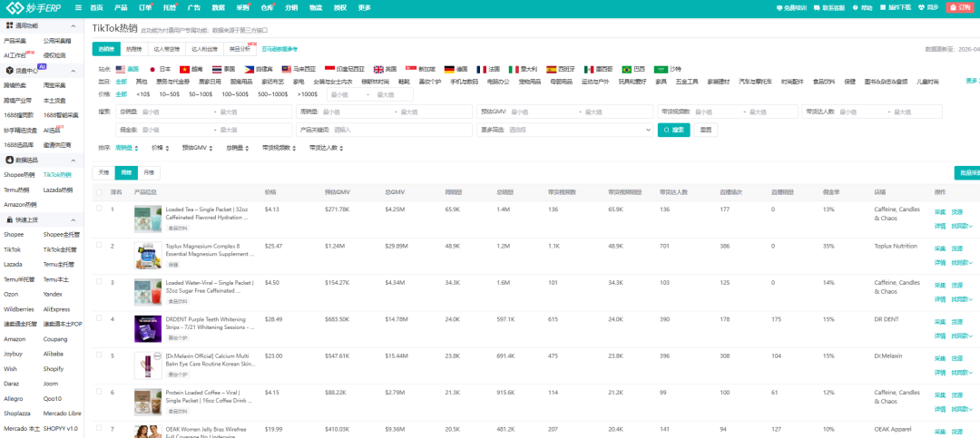The width and height of the screenshot is (980, 438).
Task: Open the 订单 top menu
Action: coord(145,7)
